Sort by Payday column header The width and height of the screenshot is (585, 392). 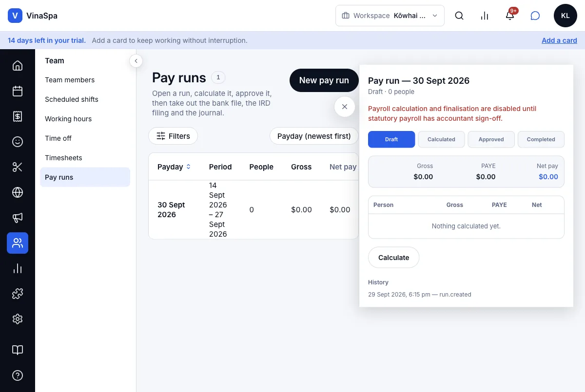coord(174,167)
